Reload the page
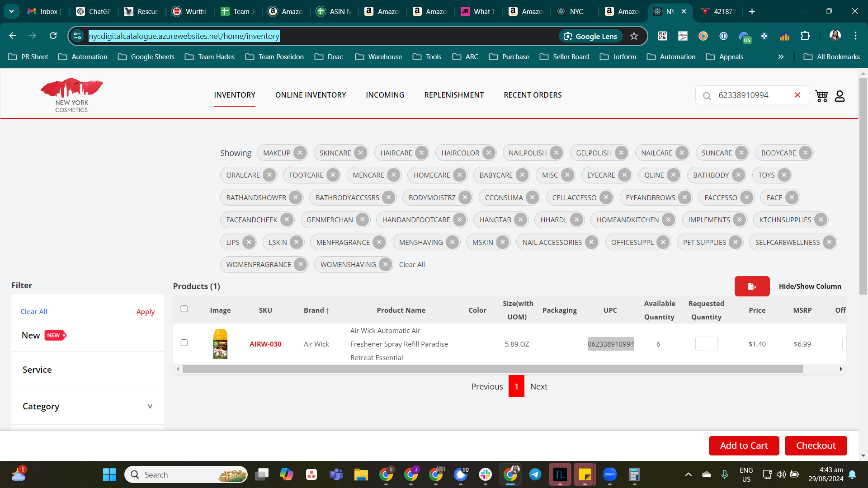 (x=53, y=36)
